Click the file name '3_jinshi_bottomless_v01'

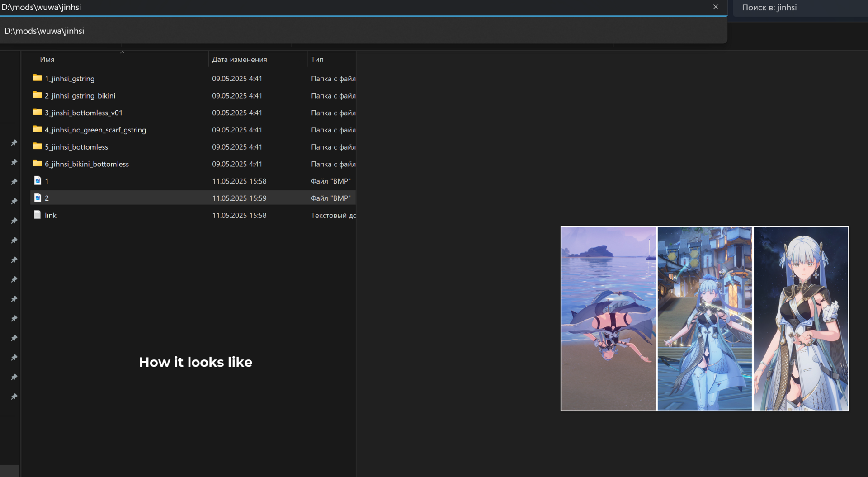point(84,113)
